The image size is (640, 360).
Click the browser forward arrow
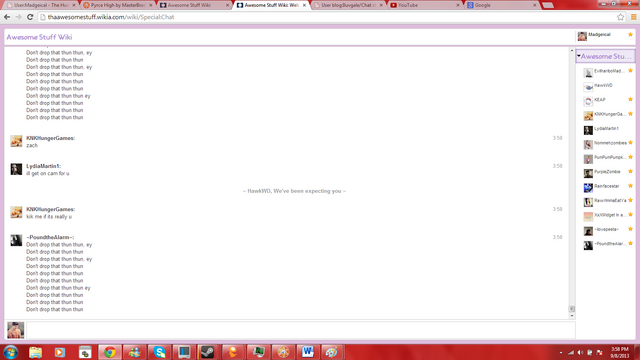pyautogui.click(x=18, y=17)
